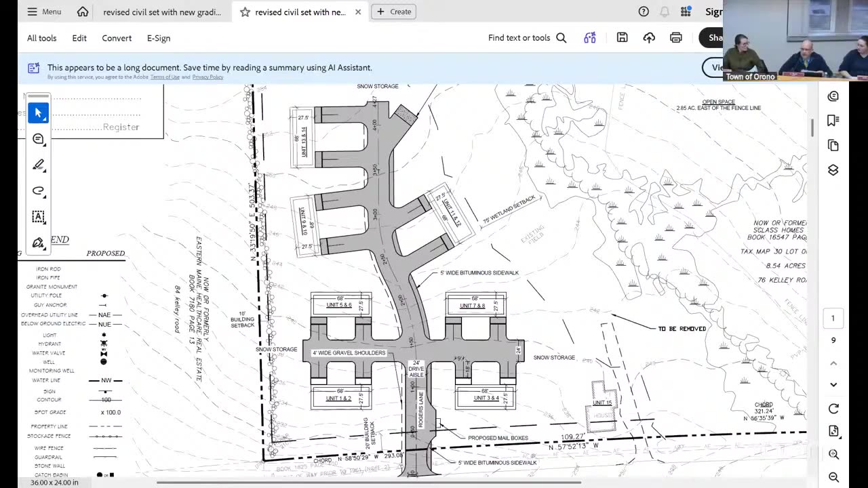Close the active 'revised civil set with ne...' tab
Screen dimensions: 868x488
pyautogui.click(x=358, y=12)
